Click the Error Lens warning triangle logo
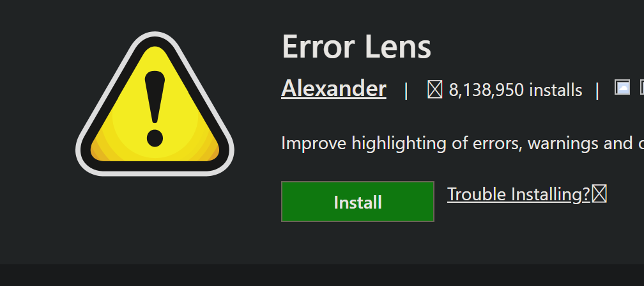Viewport: 644px width, 286px height. coord(155,104)
